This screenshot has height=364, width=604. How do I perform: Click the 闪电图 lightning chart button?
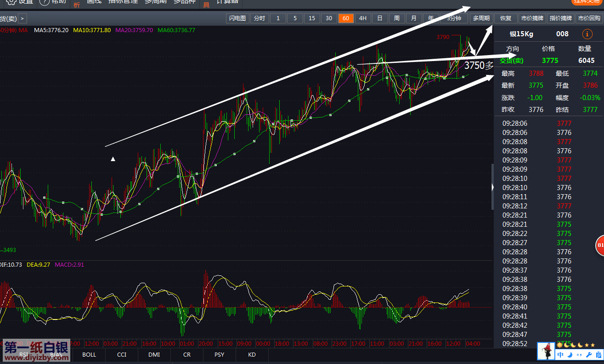coord(237,18)
